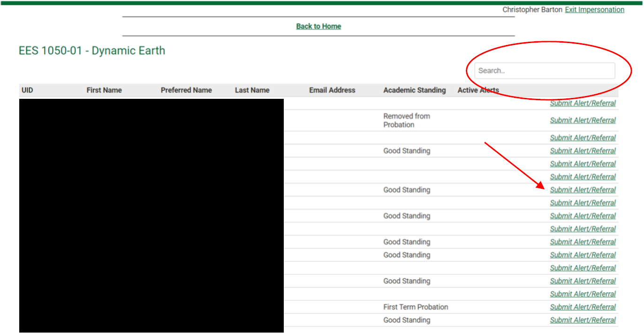This screenshot has width=644, height=333.
Task: Open Submit Alert/Referral in the first row
Action: pyautogui.click(x=583, y=104)
